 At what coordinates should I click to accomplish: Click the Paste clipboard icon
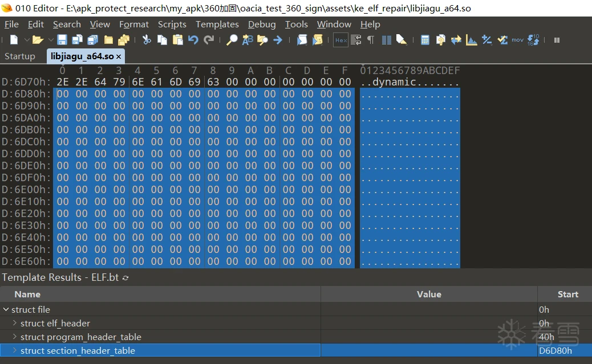177,40
